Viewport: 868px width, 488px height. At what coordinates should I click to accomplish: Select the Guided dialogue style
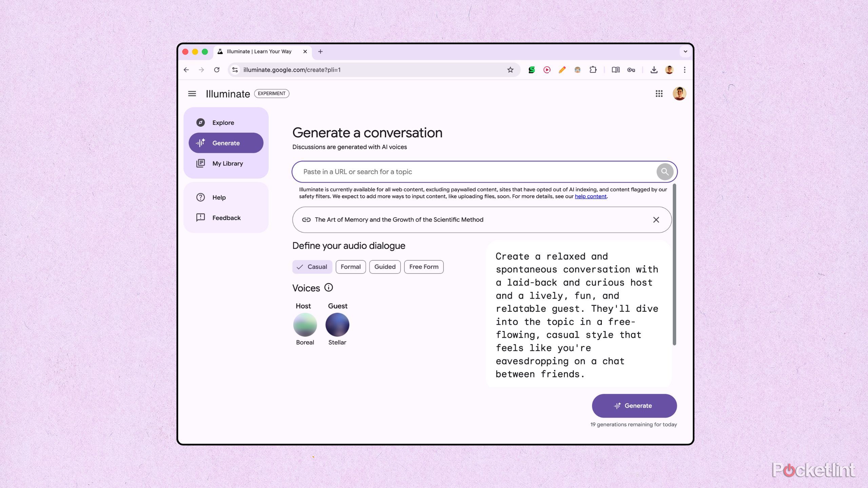coord(385,267)
